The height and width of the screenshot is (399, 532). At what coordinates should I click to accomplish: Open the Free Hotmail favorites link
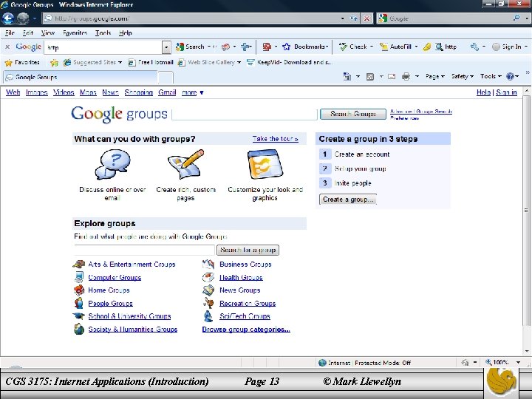pyautogui.click(x=151, y=62)
